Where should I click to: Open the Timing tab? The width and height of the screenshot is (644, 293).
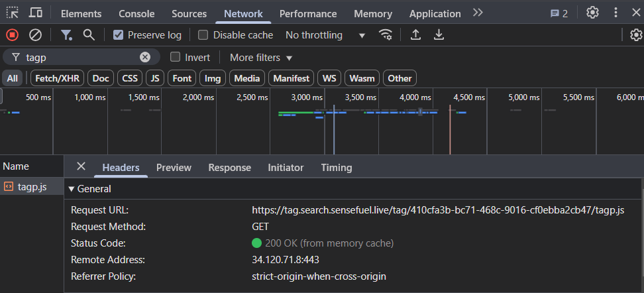[337, 168]
